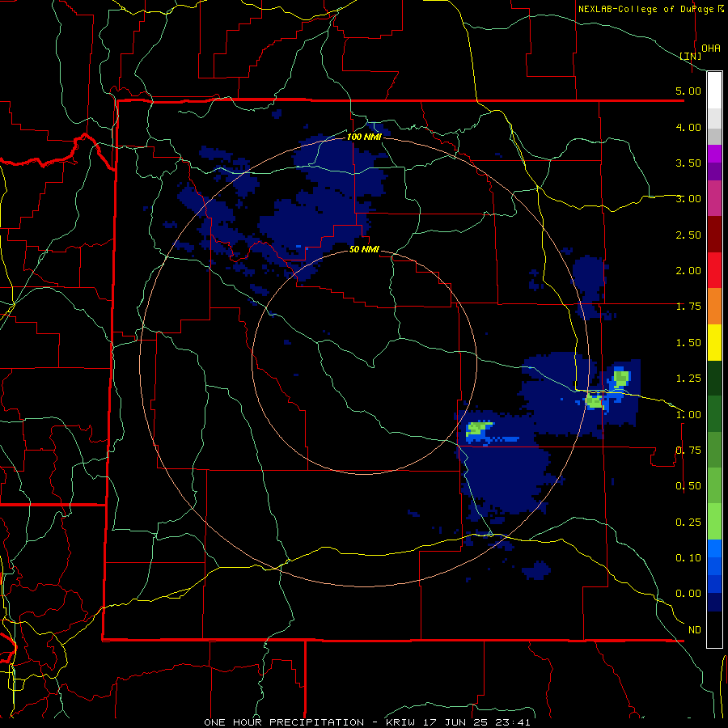Click the [IN] units label

coord(690,56)
